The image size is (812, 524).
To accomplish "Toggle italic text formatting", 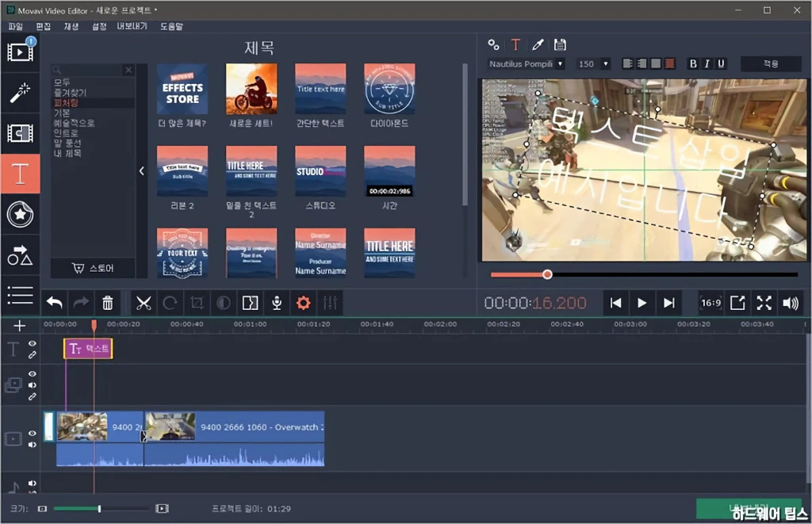I will pos(707,63).
